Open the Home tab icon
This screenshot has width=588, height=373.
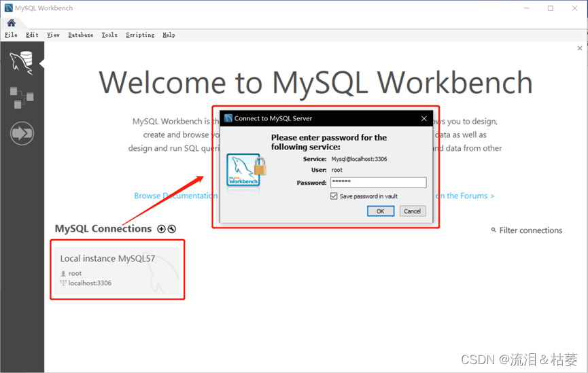(12, 23)
